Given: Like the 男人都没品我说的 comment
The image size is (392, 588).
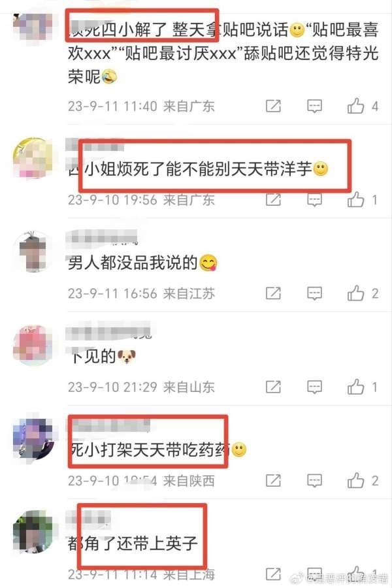Looking at the screenshot, I should point(355,293).
